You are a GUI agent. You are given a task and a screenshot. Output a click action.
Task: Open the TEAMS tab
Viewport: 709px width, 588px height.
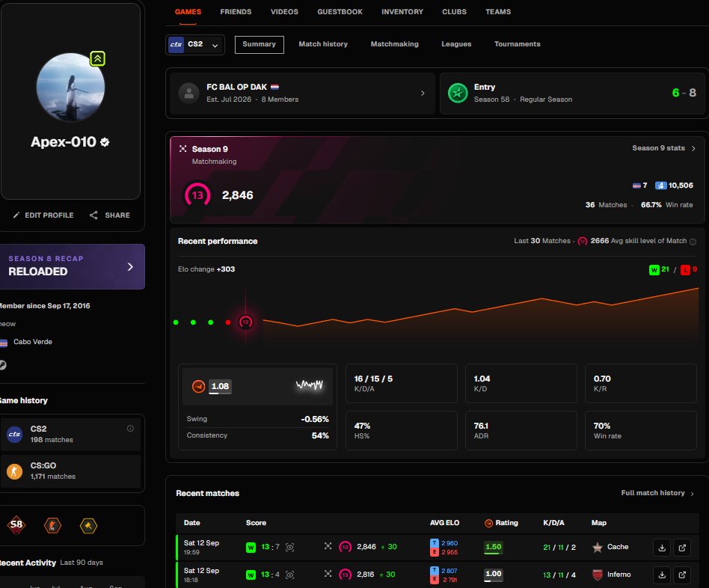tap(498, 12)
